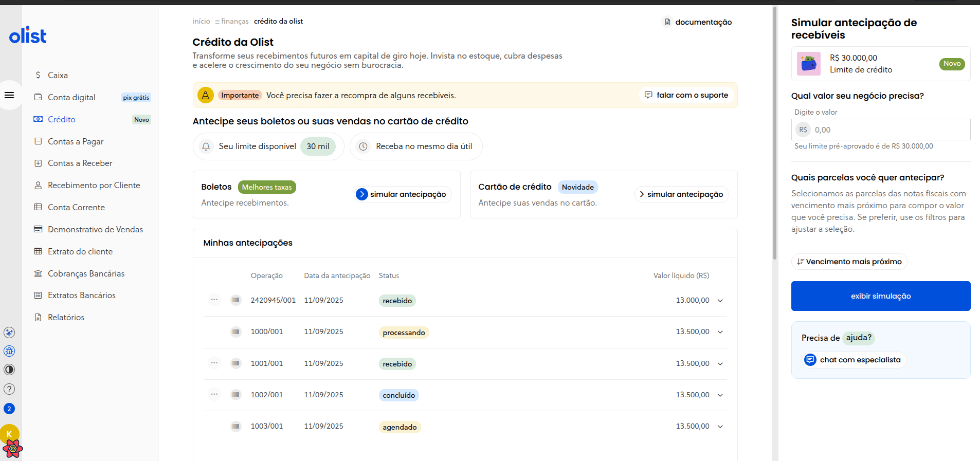
Task: Click the concluído status badge
Action: pos(398,395)
